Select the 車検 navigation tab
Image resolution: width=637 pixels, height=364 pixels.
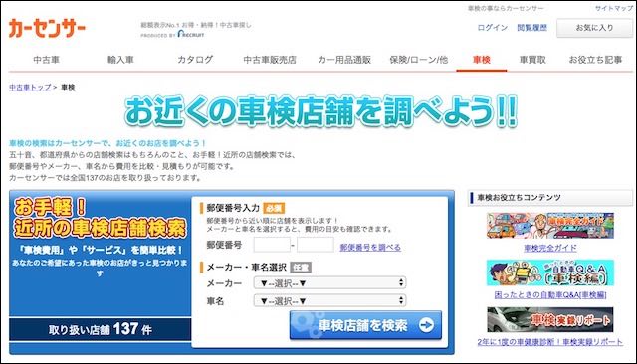click(482, 60)
